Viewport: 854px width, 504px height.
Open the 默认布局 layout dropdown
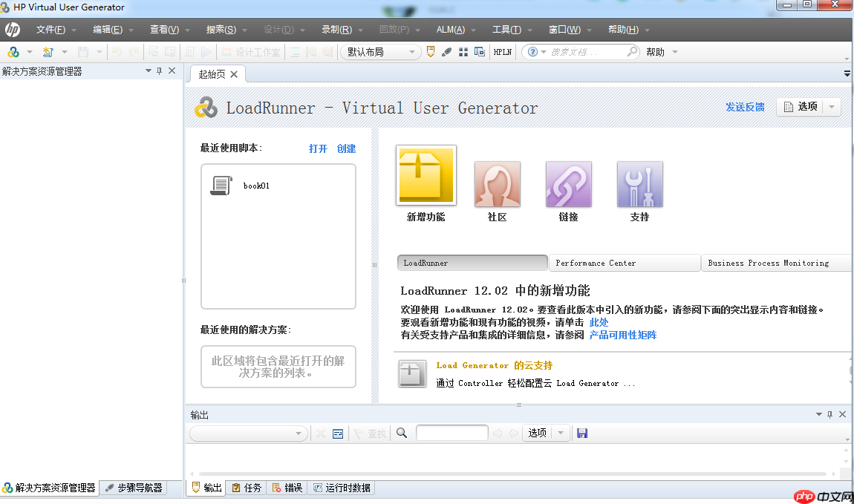point(411,52)
